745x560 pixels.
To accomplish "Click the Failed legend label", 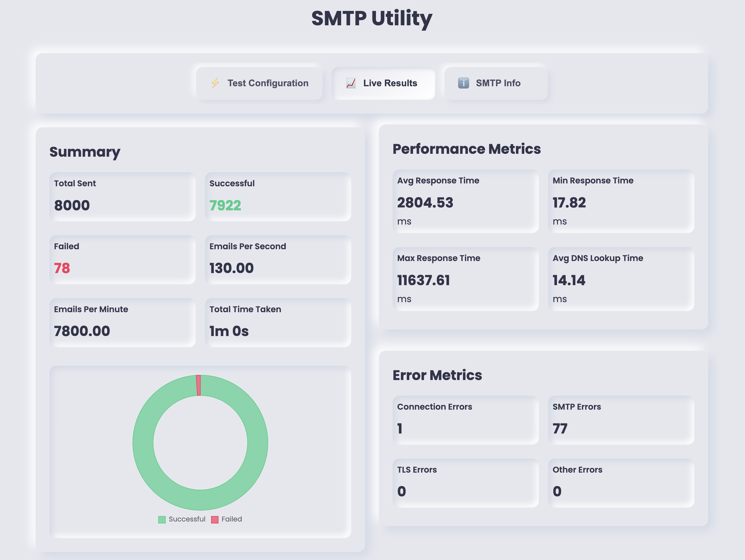I will 232,519.
